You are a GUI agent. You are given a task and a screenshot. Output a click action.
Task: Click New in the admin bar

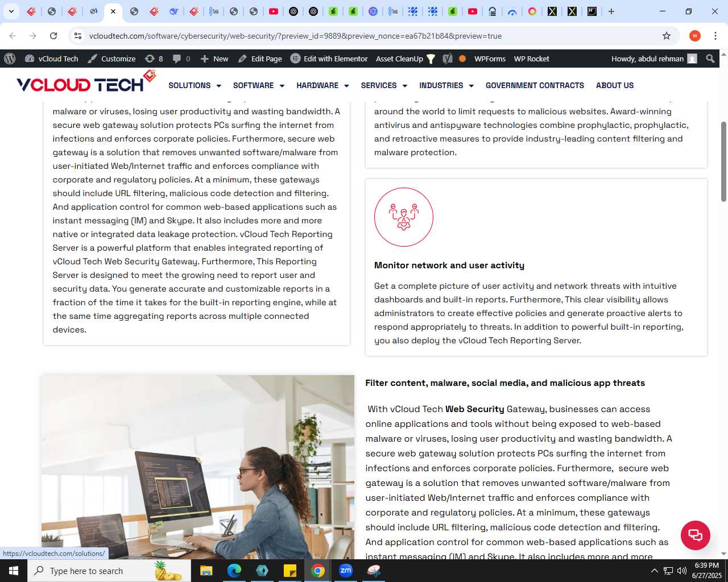pos(214,59)
